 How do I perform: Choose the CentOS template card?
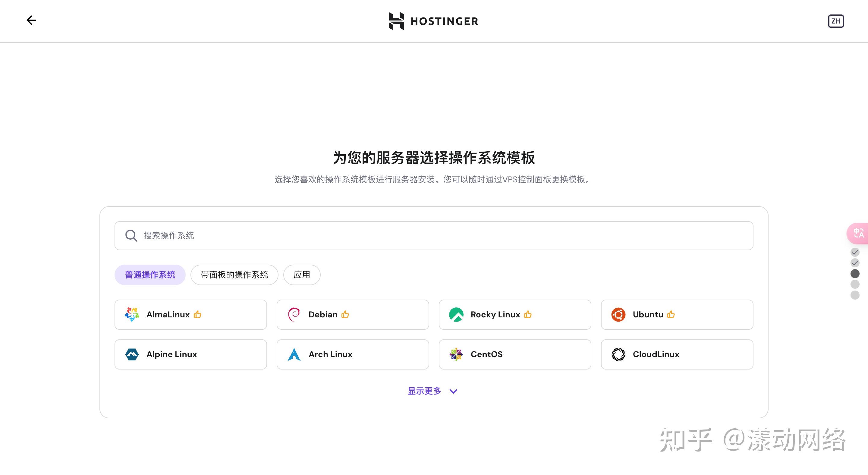click(x=515, y=354)
